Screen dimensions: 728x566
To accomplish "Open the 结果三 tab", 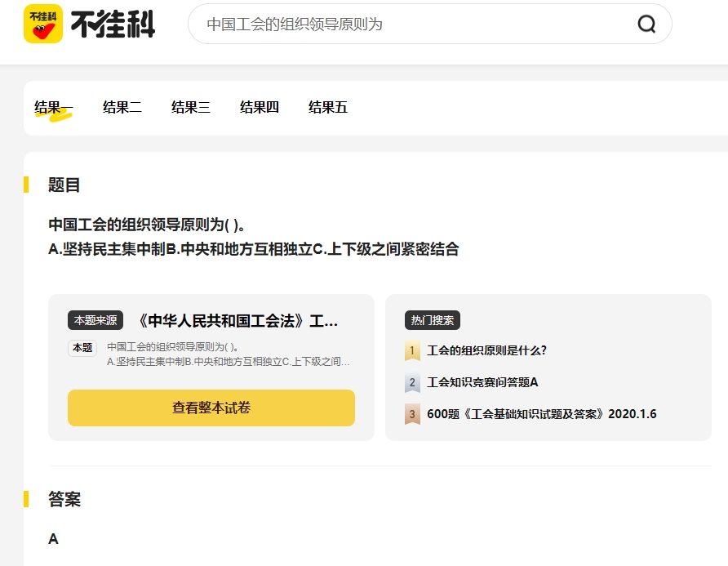I will pyautogui.click(x=191, y=108).
